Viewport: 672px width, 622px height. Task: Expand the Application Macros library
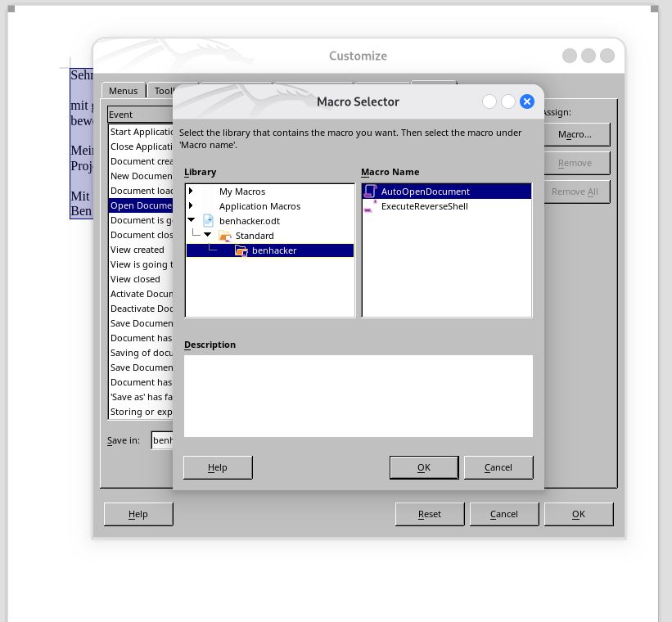click(191, 206)
